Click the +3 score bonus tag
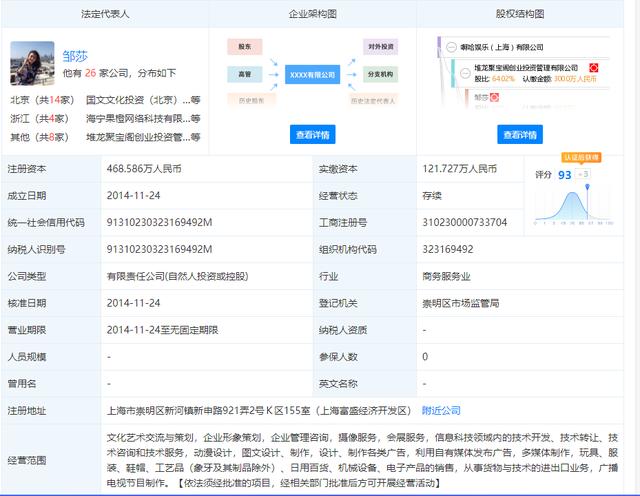Image resolution: width=640 pixels, height=496 pixels. click(x=584, y=175)
